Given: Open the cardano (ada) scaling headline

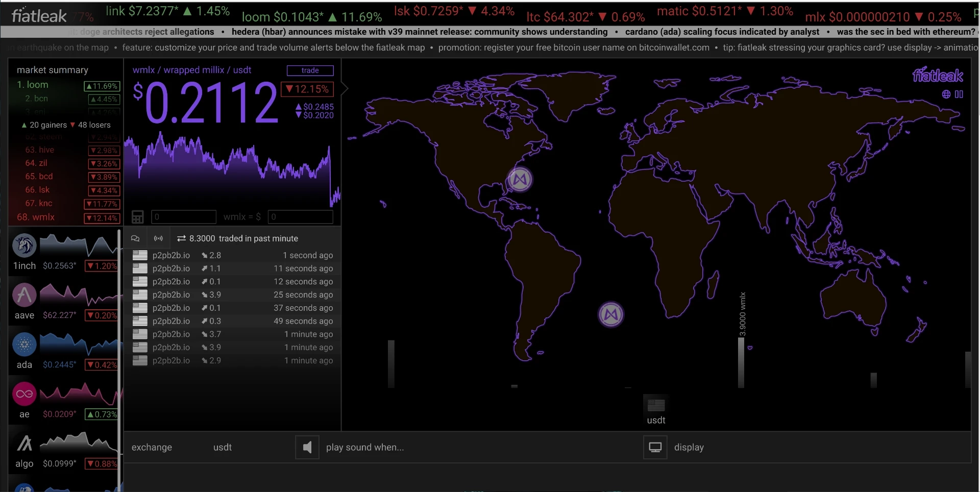Looking at the screenshot, I should point(722,32).
